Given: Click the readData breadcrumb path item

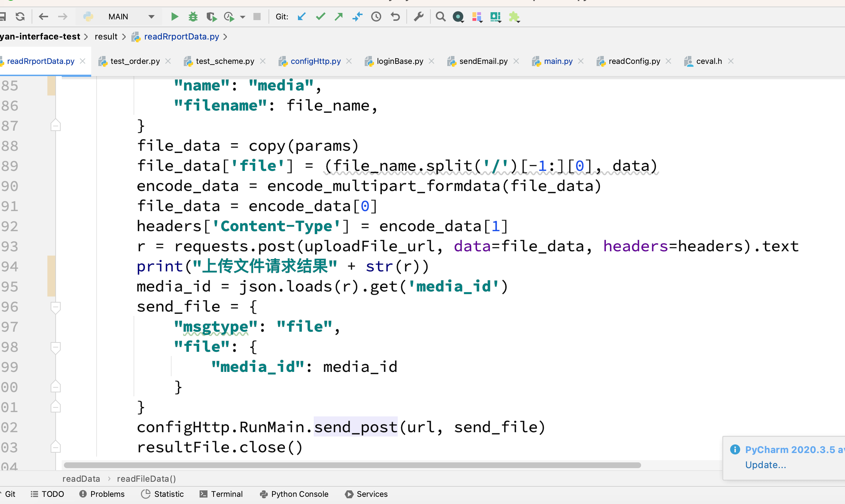Looking at the screenshot, I should (77, 478).
